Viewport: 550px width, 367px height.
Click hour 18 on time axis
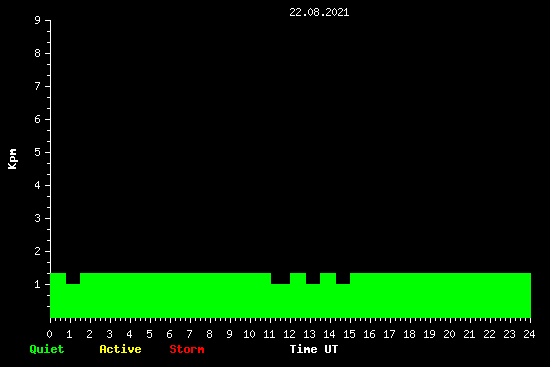tap(409, 334)
